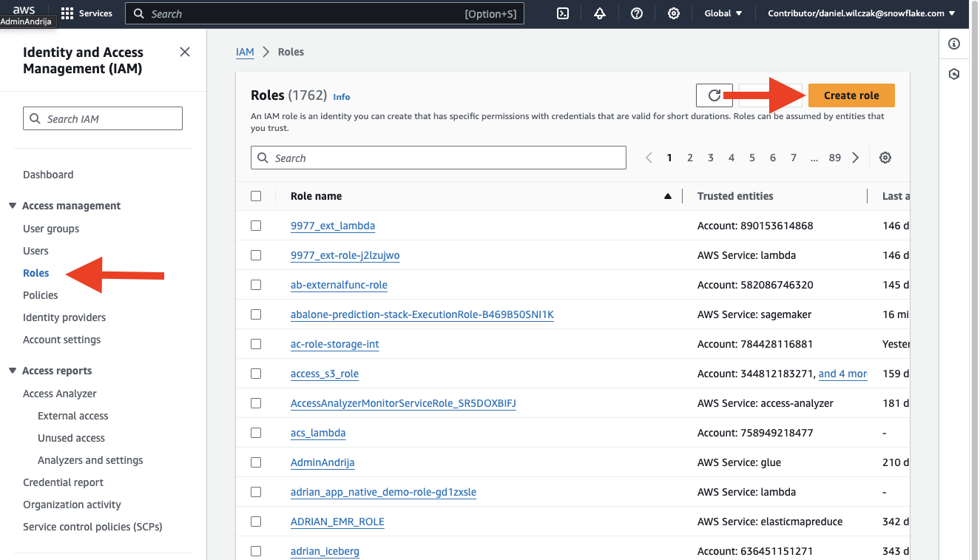Open the top bar settings gear
This screenshot has width=980, height=560.
click(674, 13)
